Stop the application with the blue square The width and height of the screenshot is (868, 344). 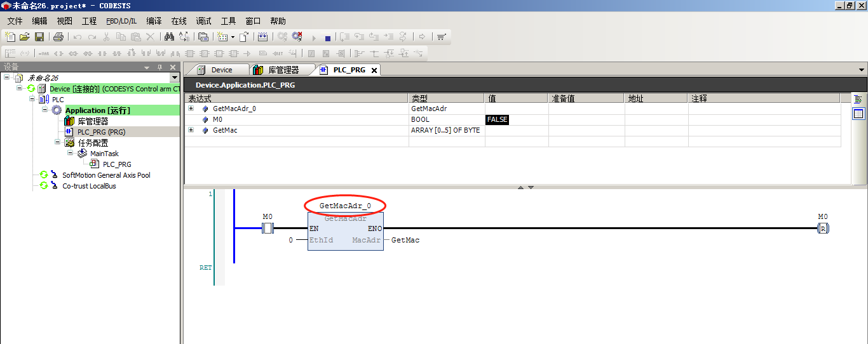tap(327, 37)
